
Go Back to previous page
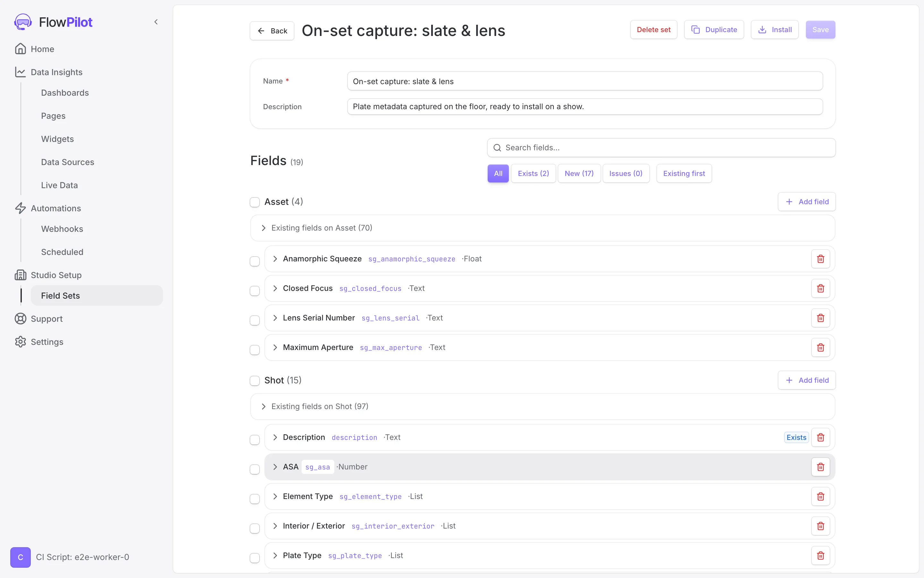[x=272, y=31]
